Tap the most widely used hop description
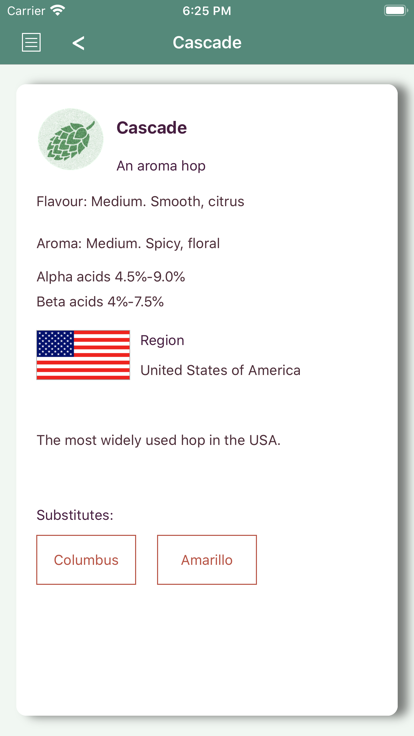This screenshot has width=414, height=736. coord(159,440)
